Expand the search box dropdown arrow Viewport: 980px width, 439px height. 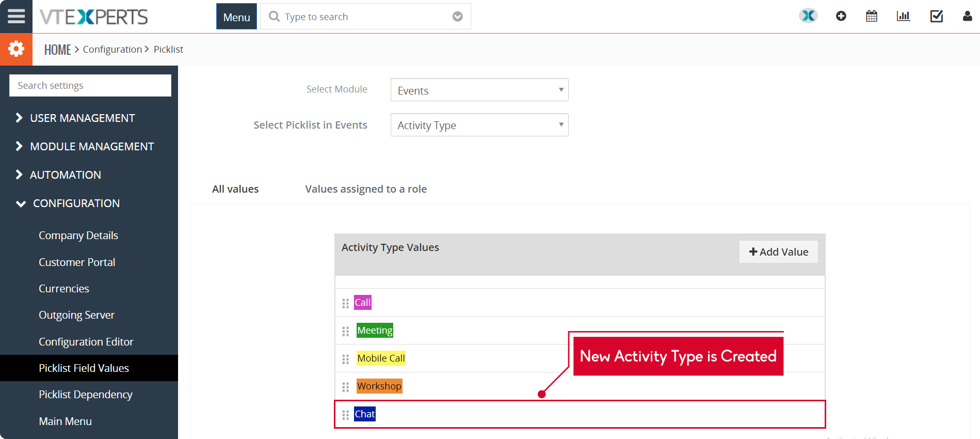point(457,17)
